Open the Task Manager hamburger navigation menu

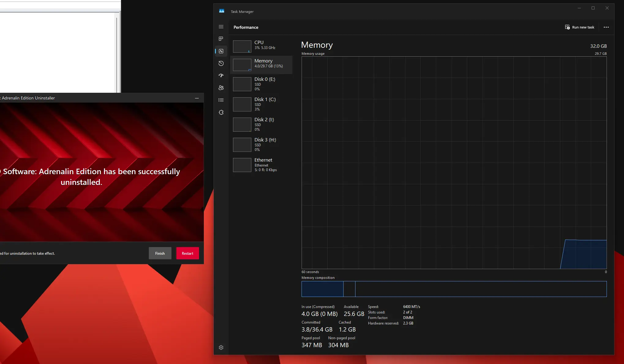[221, 27]
